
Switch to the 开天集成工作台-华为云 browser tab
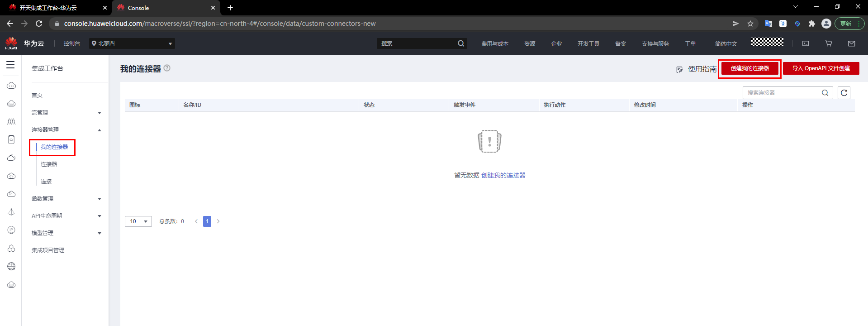click(x=57, y=8)
